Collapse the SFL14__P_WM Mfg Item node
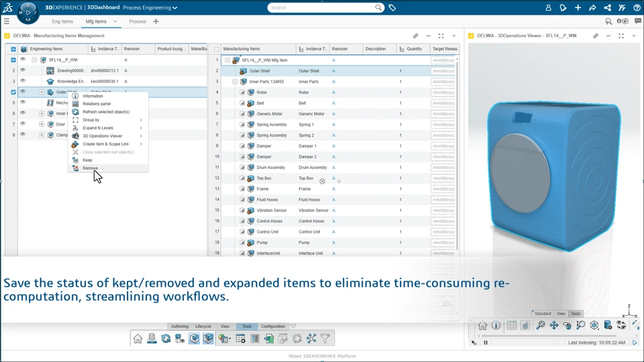Image resolution: width=644 pixels, height=362 pixels. [x=227, y=60]
